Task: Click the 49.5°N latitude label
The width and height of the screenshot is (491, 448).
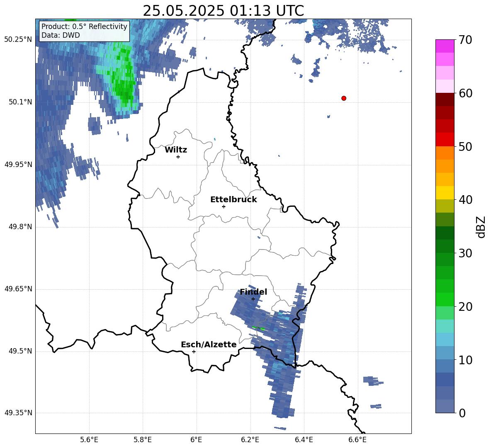Action: coord(20,351)
